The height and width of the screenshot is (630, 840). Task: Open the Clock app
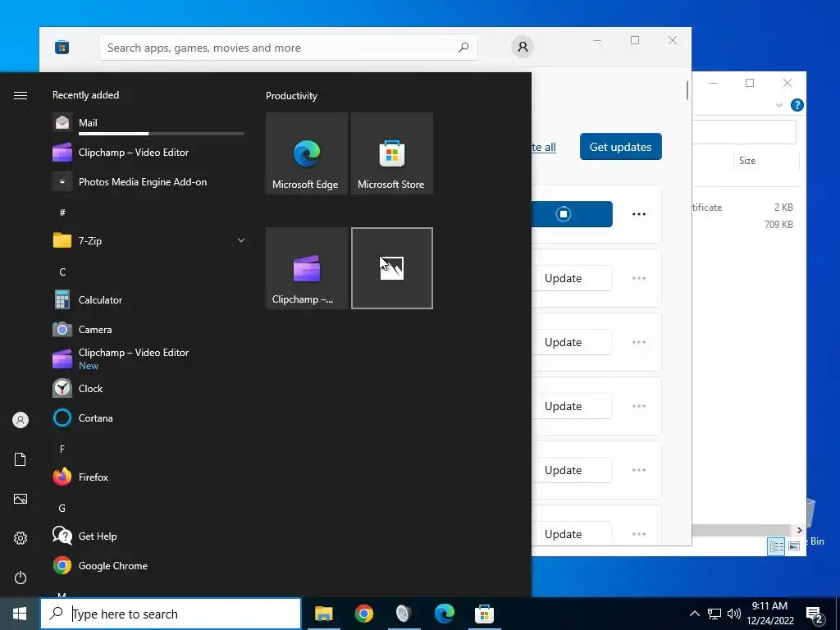pos(148,388)
